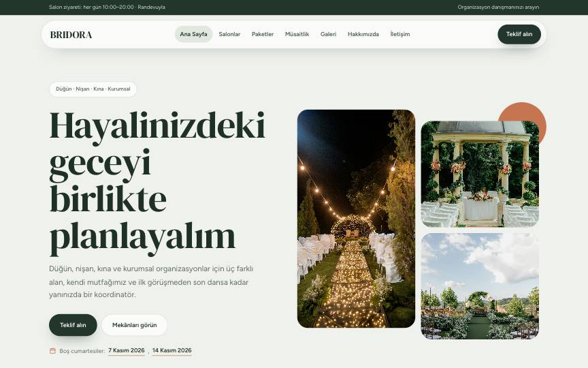Go to the Salonlar page

[229, 34]
